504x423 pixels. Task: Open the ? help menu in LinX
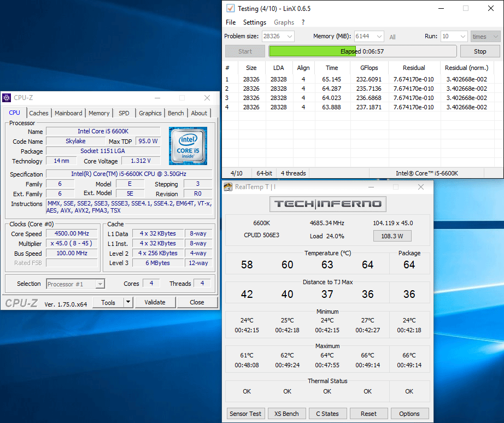pos(303,22)
